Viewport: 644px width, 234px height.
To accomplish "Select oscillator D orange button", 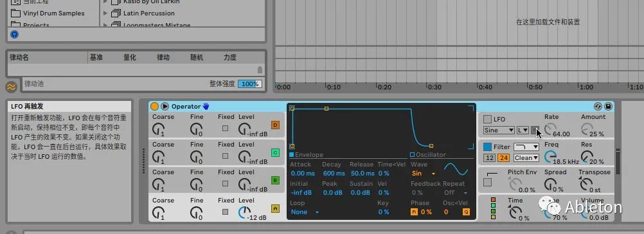I will (x=275, y=125).
